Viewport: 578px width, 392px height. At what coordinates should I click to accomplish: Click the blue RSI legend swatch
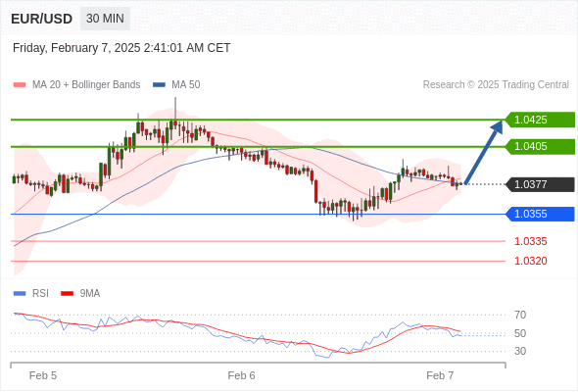[x=20, y=294]
